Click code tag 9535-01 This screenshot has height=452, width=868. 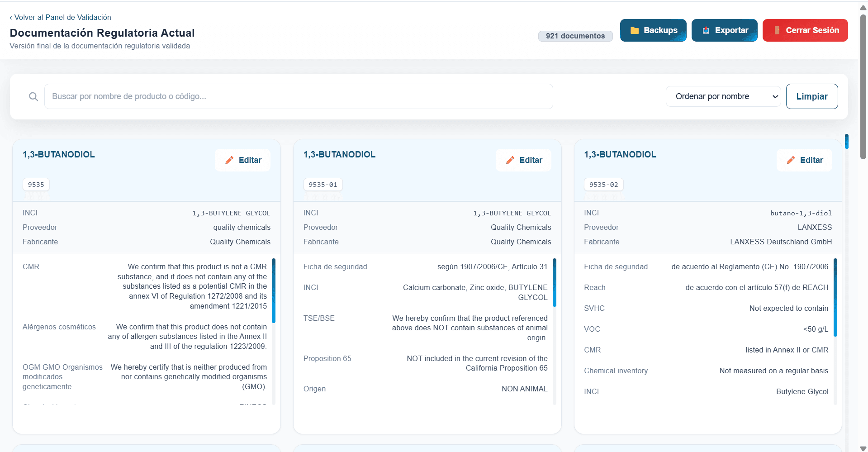(323, 185)
